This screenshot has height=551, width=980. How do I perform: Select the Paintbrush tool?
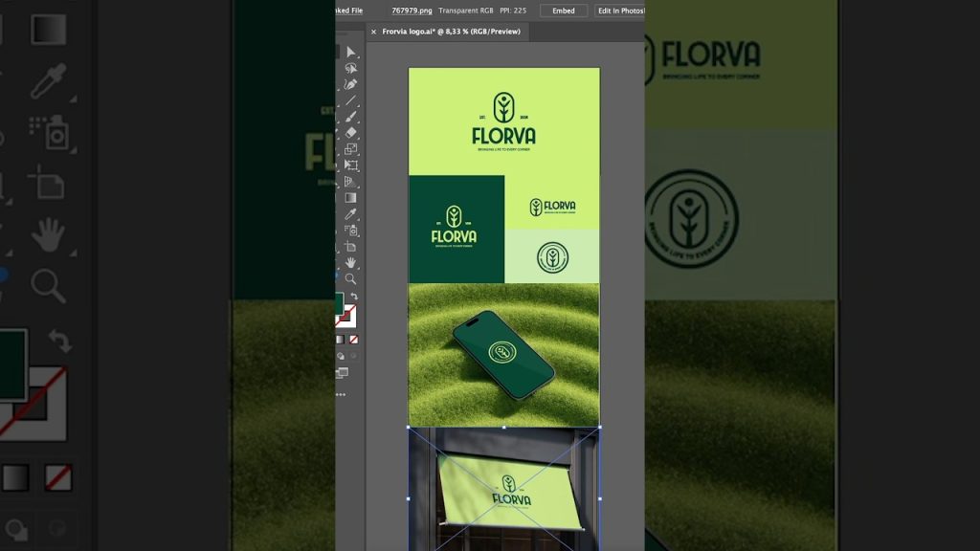coord(350,116)
